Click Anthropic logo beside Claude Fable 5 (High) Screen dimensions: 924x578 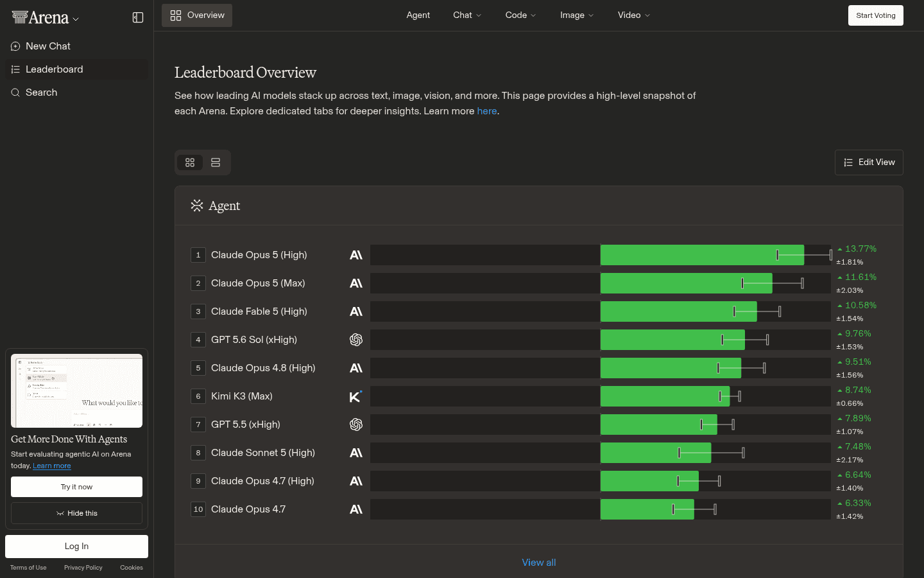pos(356,311)
